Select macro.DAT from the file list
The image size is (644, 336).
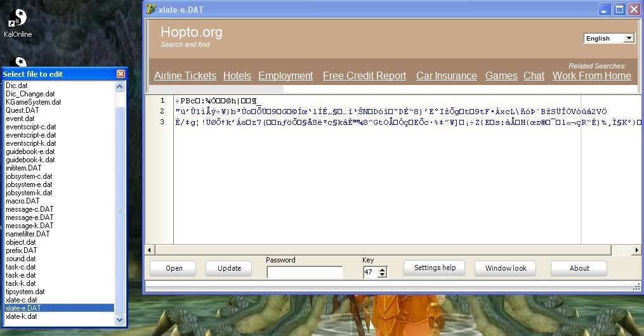[x=22, y=201]
